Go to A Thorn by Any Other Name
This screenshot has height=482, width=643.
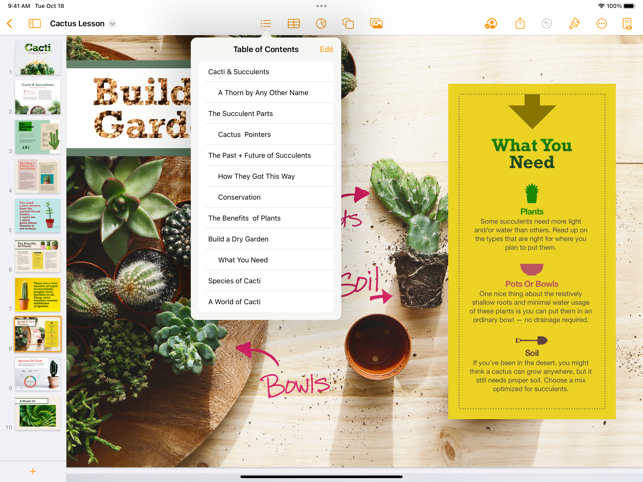tap(266, 92)
